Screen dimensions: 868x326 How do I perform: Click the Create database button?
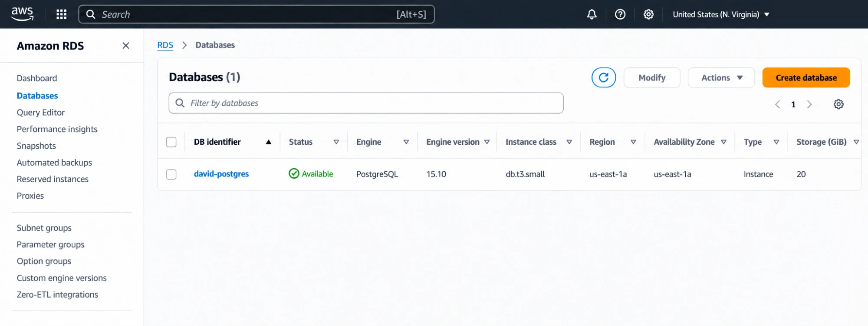click(x=806, y=77)
